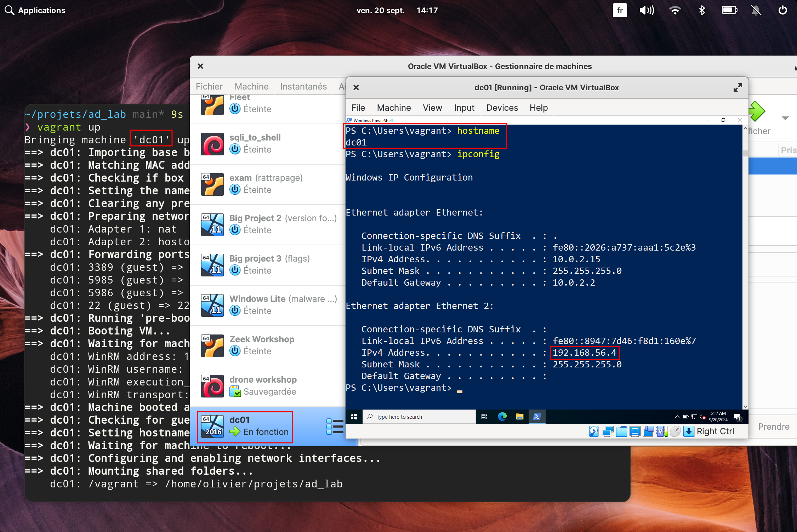The width and height of the screenshot is (797, 532).
Task: Click the View menu in VirtualBox
Action: pos(432,108)
